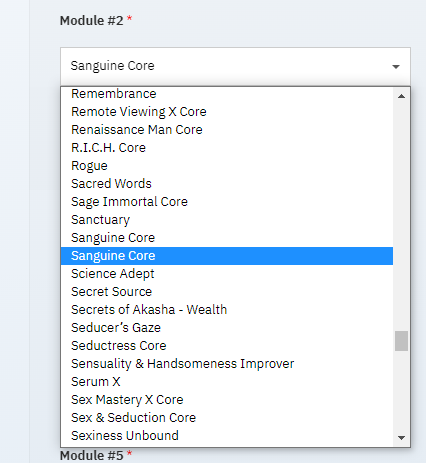Choose Remote Viewing X Core option

tap(227, 112)
